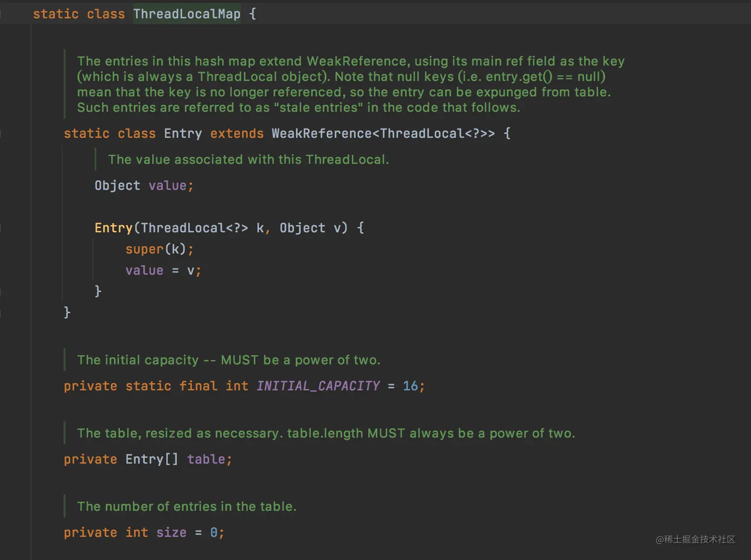Click the private keyword before 'int size'
This screenshot has height=560, width=751.
point(90,533)
